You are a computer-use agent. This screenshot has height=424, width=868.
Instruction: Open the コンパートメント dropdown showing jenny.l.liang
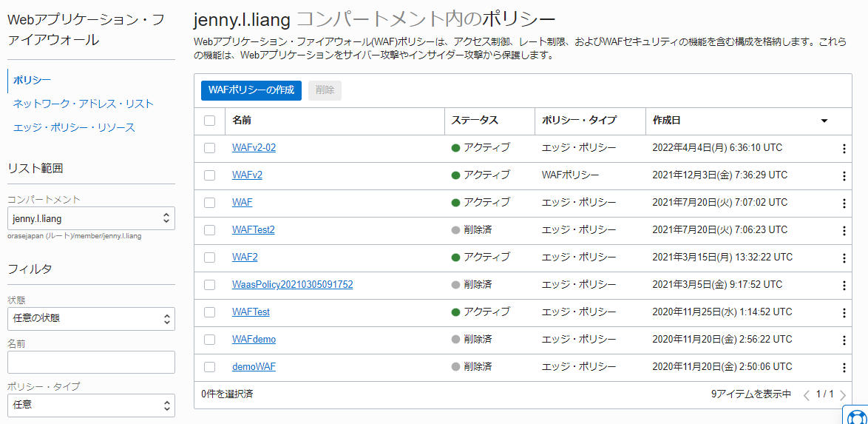pyautogui.click(x=91, y=218)
